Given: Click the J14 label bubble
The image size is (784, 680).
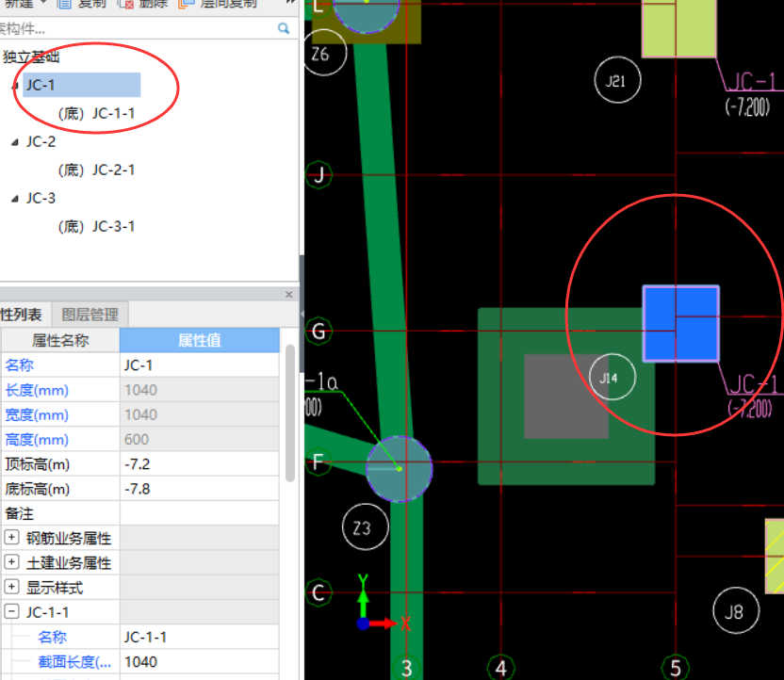Looking at the screenshot, I should click(612, 378).
